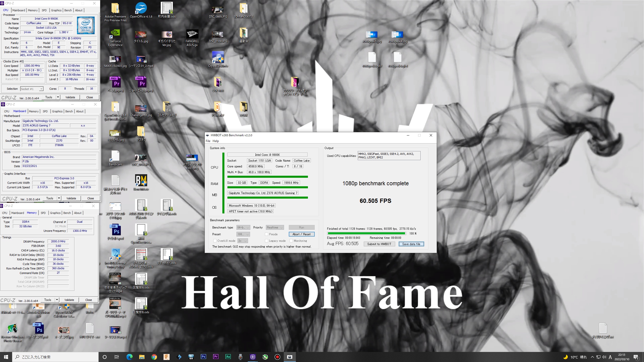The width and height of the screenshot is (644, 362).
Task: Select the Intel Extreme Tuning Utility icon
Action: tap(115, 258)
